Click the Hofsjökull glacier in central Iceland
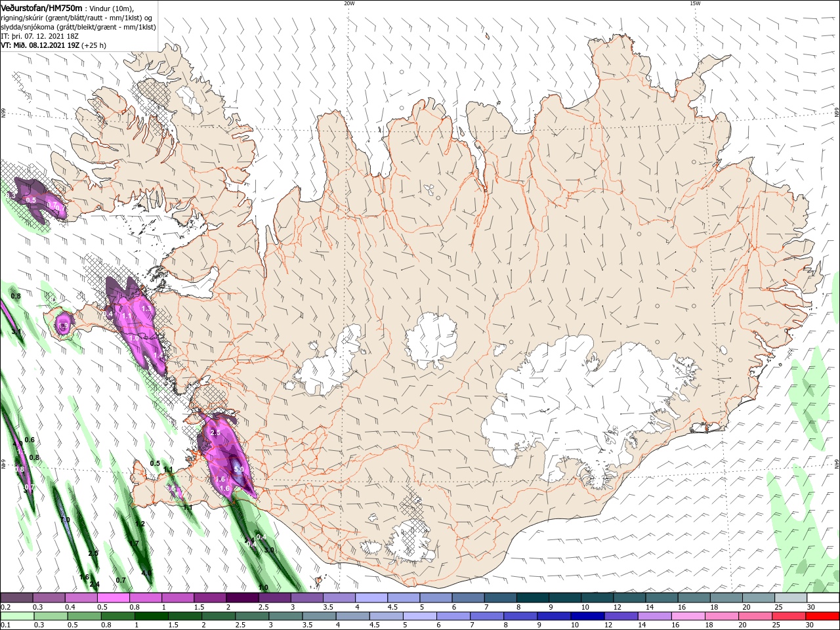This screenshot has width=840, height=630. point(431,340)
